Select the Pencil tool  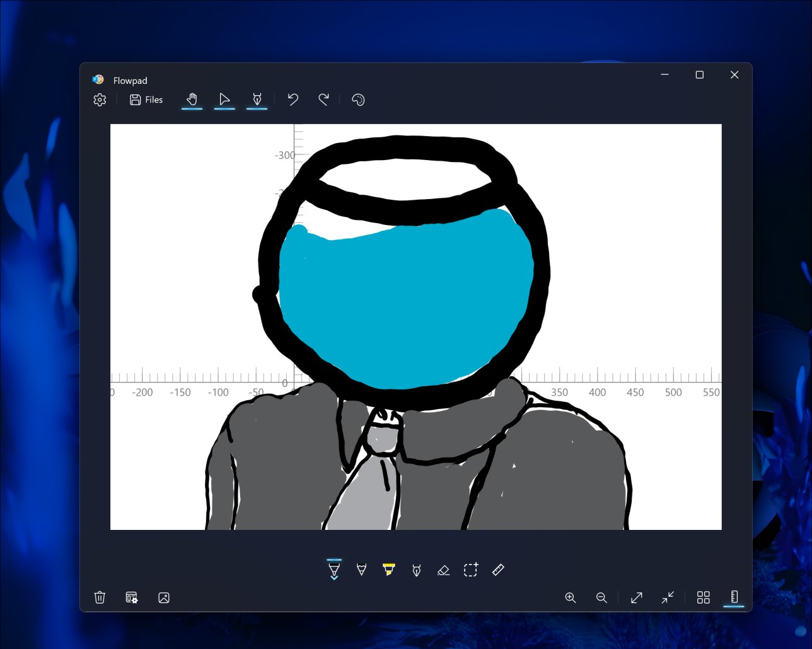(361, 570)
